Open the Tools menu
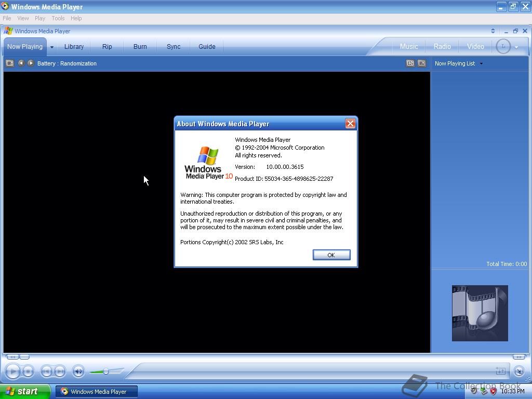This screenshot has height=399, width=532. (58, 18)
